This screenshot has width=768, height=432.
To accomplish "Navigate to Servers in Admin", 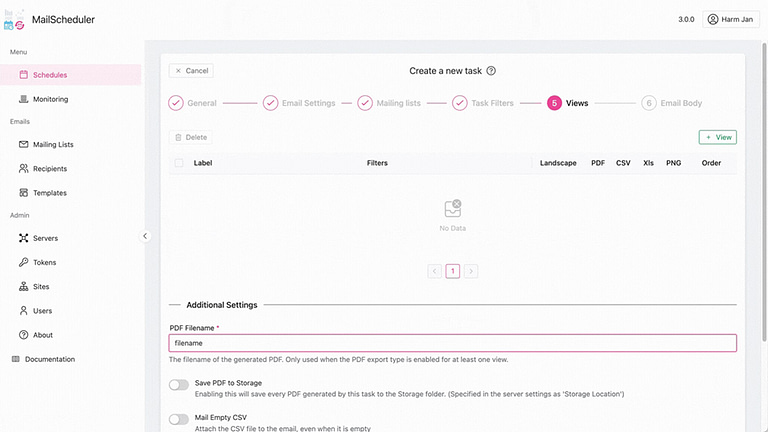I will [x=45, y=238].
